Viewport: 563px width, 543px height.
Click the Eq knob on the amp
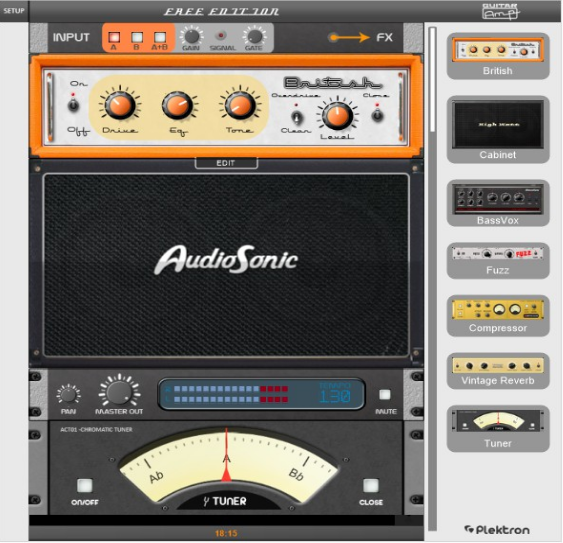coord(178,106)
